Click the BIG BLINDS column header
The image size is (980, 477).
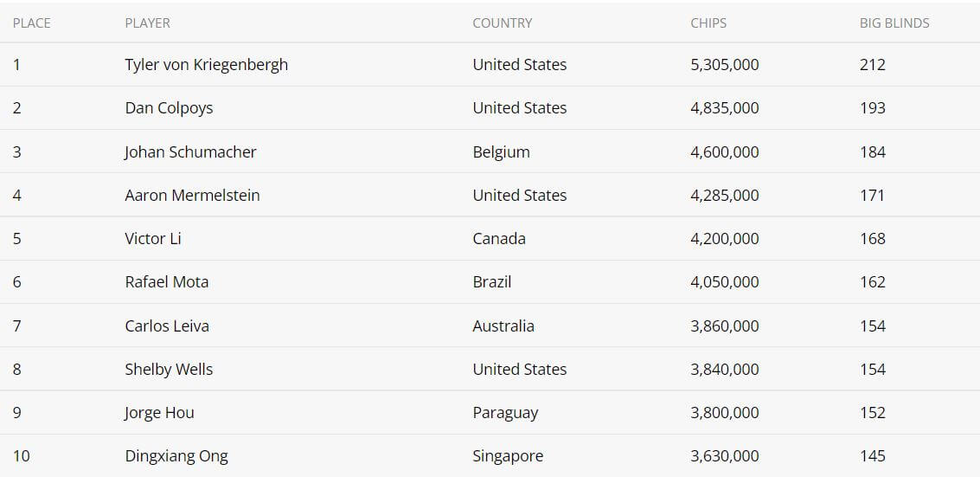(894, 23)
